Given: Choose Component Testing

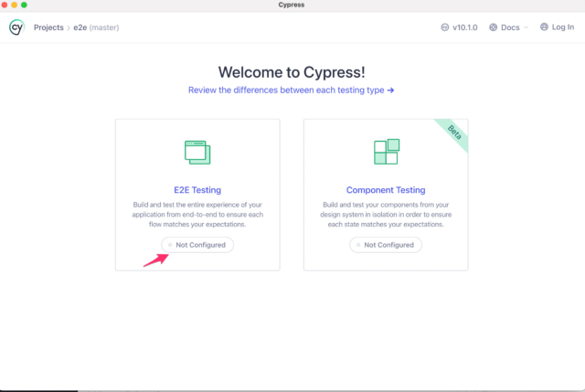Looking at the screenshot, I should coord(386,190).
